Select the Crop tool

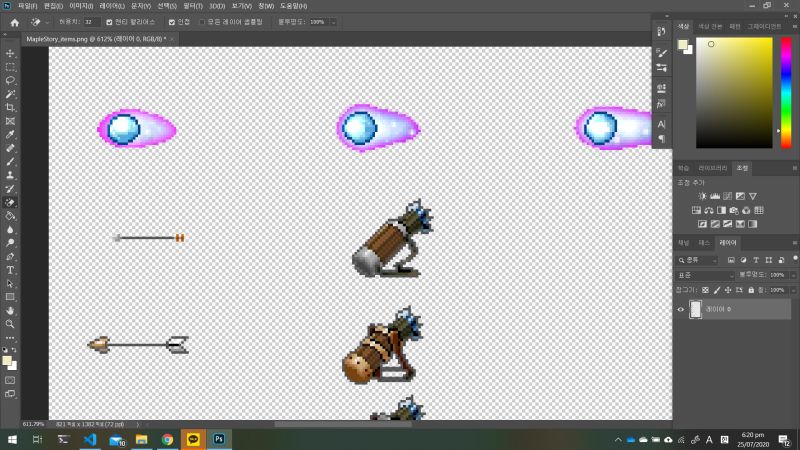coord(10,108)
